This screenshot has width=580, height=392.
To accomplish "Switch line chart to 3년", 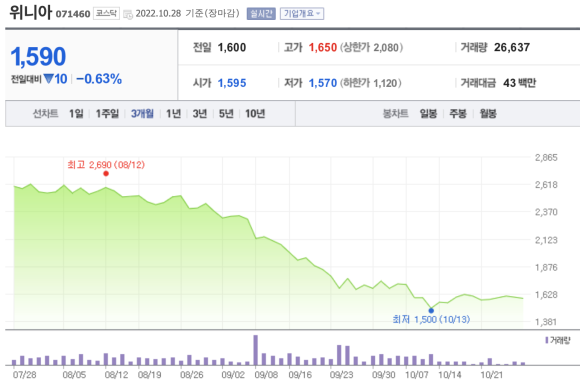I will (x=200, y=114).
